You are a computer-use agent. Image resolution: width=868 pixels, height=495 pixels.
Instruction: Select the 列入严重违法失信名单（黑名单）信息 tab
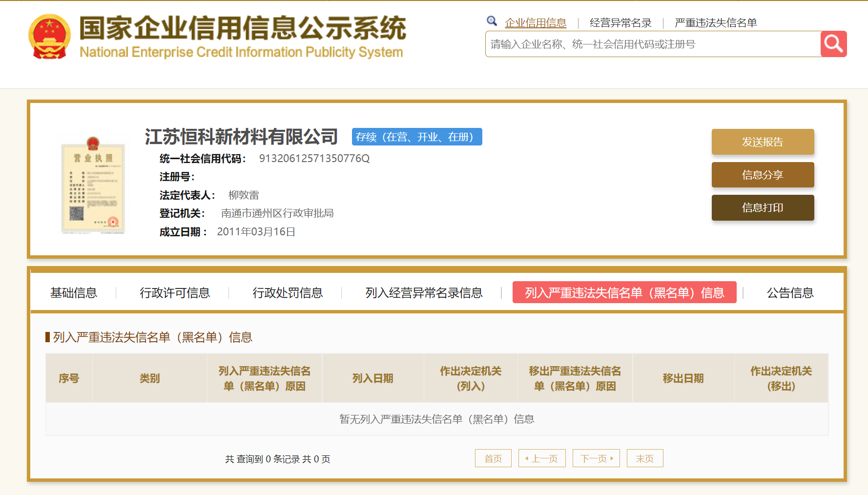click(x=624, y=292)
